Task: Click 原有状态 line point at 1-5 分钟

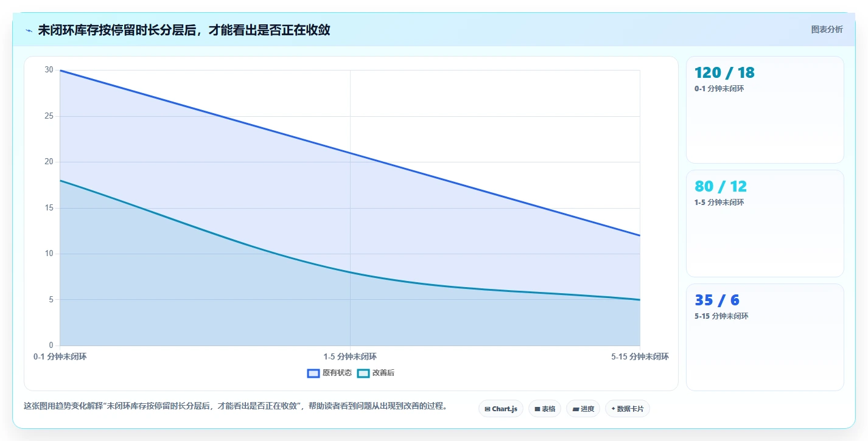Action: [x=350, y=153]
